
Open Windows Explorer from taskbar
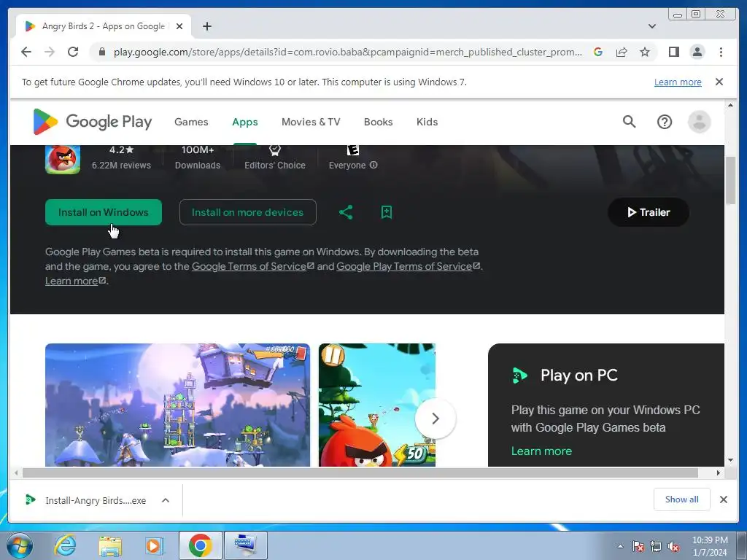110,545
